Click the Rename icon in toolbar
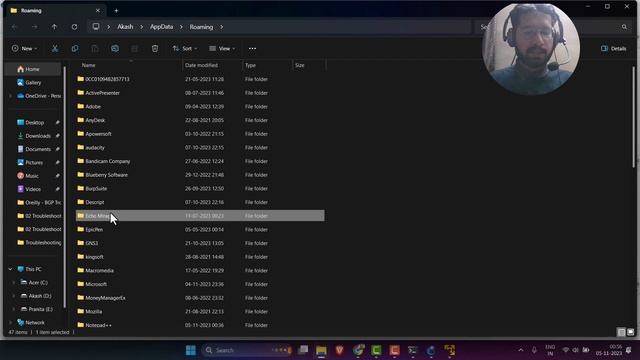 (115, 49)
